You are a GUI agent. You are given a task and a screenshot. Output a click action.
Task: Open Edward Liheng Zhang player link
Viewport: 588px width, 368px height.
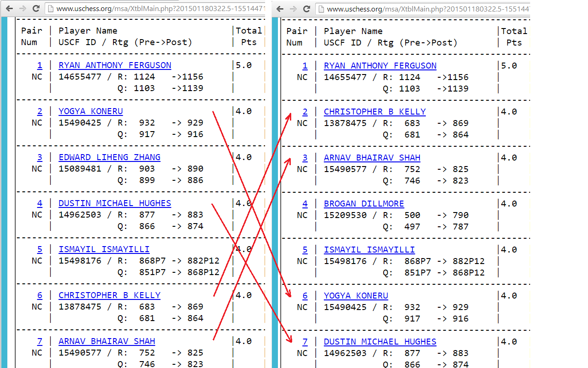click(109, 157)
